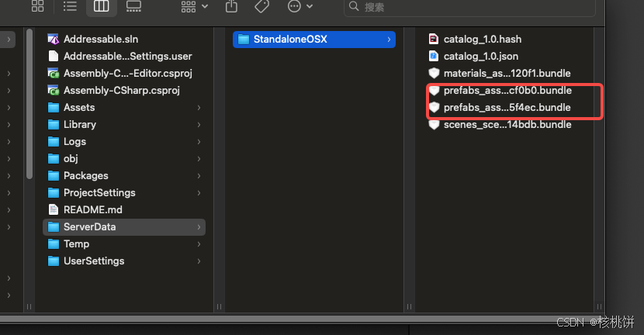This screenshot has height=335, width=644.
Task: Select materials_as...120f1.bundle file
Action: (507, 74)
